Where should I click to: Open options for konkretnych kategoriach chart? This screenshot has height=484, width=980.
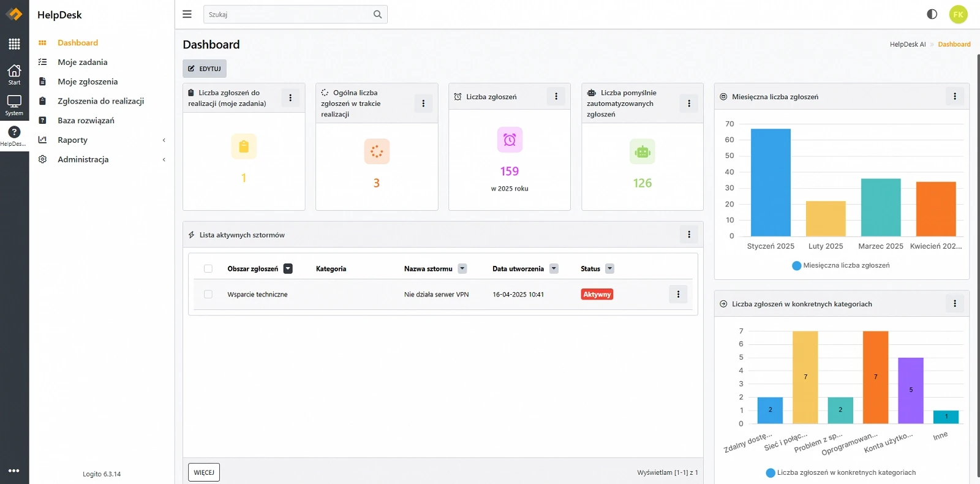coord(955,303)
